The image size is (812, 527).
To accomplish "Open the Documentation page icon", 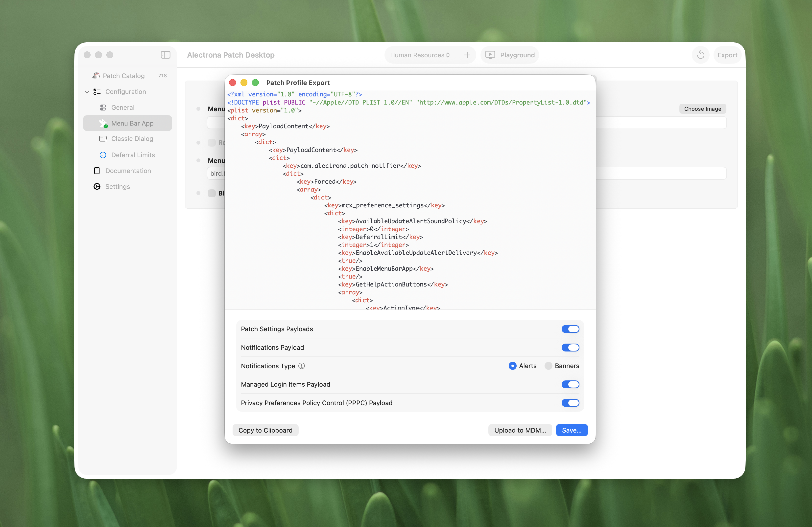I will (x=97, y=171).
